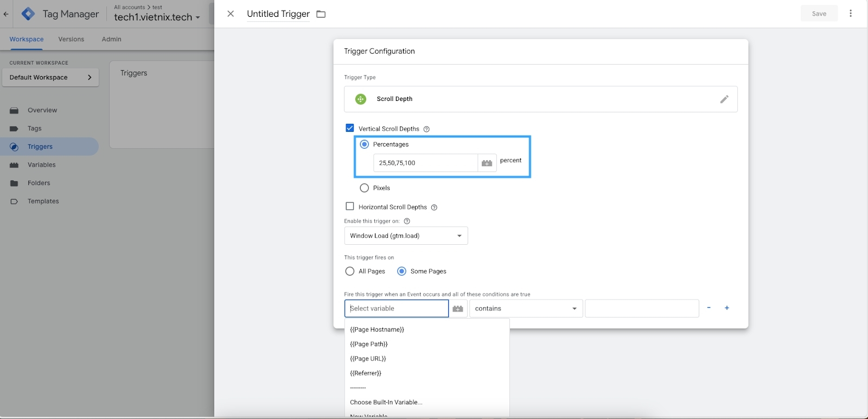
Task: Open the Window Load (gtm.load) dropdown
Action: [406, 236]
